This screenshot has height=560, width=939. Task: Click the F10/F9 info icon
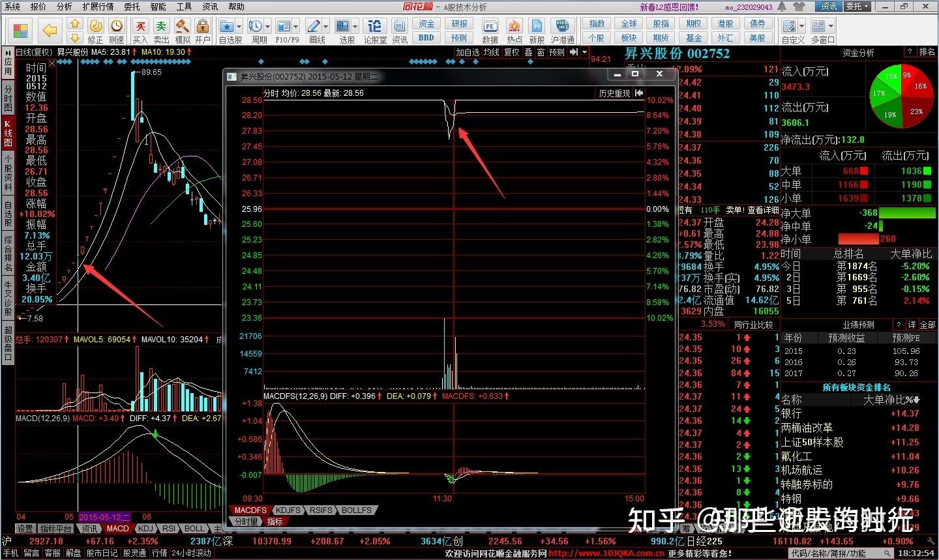[284, 25]
